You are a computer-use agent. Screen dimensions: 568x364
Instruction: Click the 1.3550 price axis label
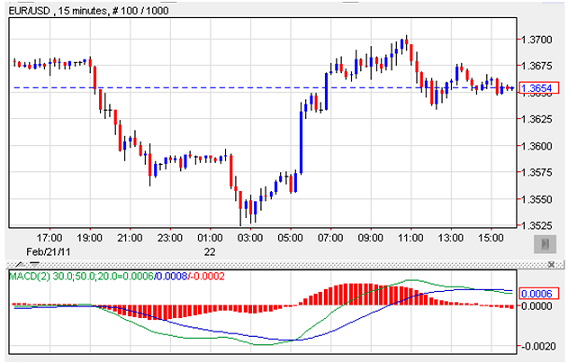pos(536,199)
